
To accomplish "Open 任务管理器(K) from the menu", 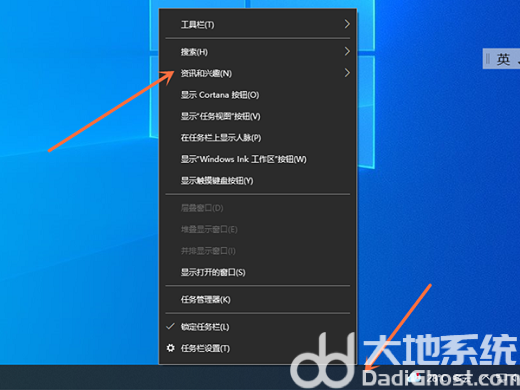I will coord(257,300).
